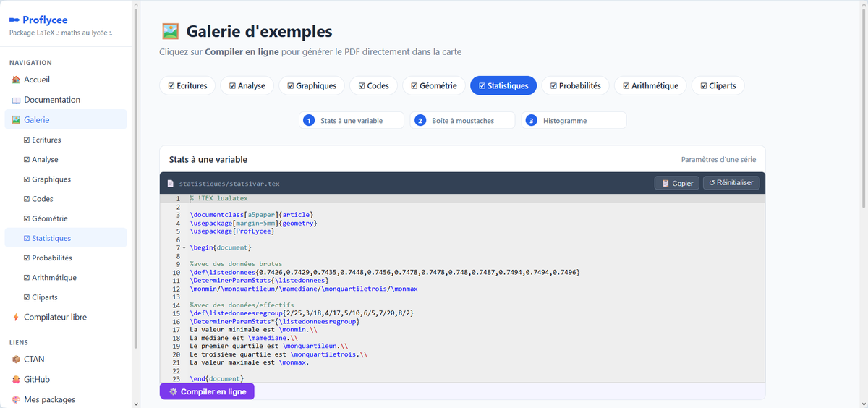Follow the CTAN link

66,359
